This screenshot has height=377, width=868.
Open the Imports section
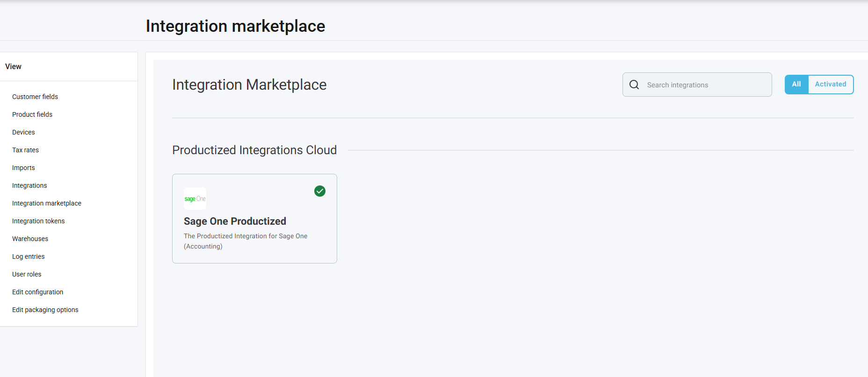(23, 168)
